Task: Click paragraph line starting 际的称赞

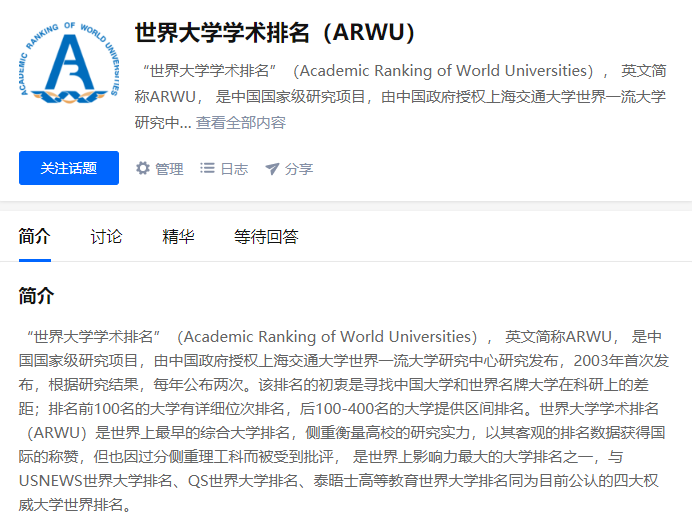Action: click(x=321, y=456)
